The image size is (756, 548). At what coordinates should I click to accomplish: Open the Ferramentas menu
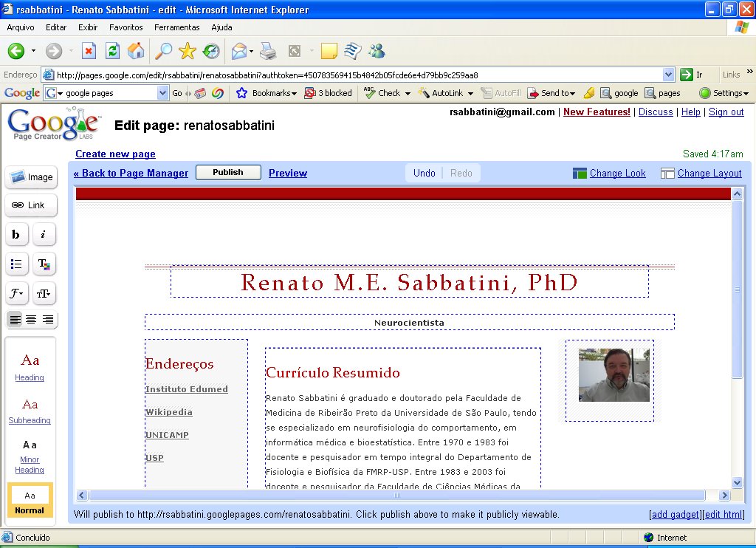click(177, 27)
